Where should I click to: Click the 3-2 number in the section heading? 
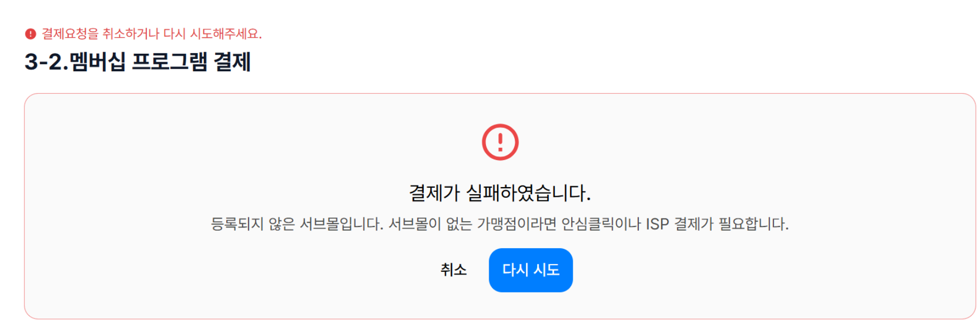pos(44,62)
